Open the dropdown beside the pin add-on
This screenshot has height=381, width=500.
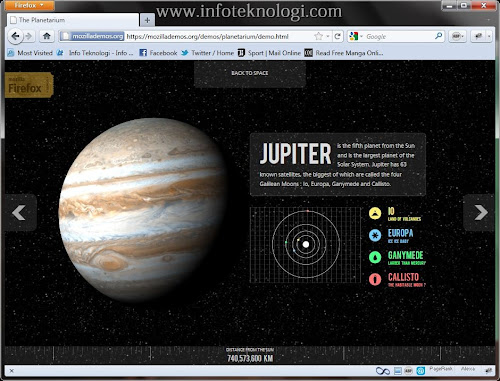point(489,36)
